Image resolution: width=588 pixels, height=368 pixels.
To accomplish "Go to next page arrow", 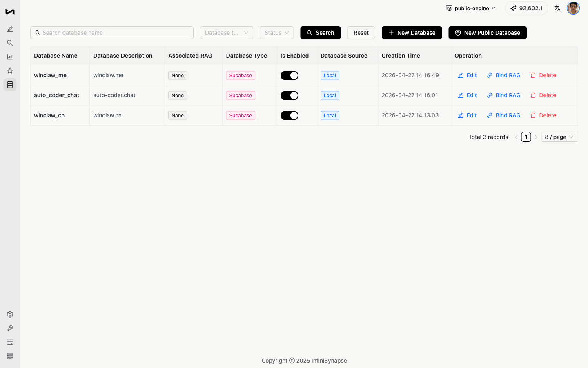I will tap(536, 137).
